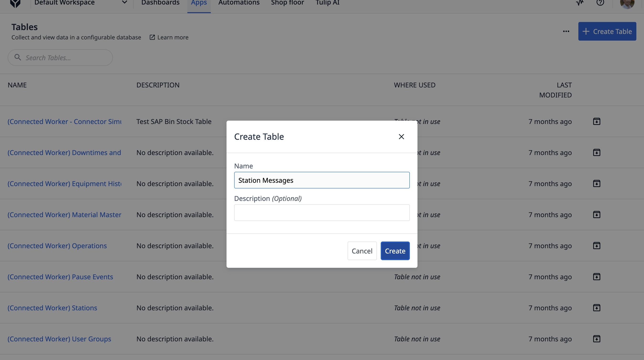
Task: Expand the Default Workspace dropdown
Action: [124, 3]
